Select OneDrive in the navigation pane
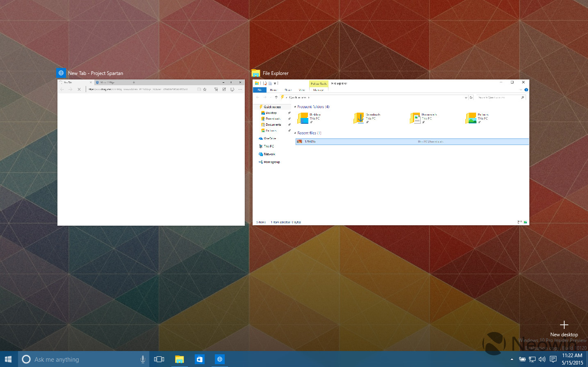588x367 pixels. [267, 138]
